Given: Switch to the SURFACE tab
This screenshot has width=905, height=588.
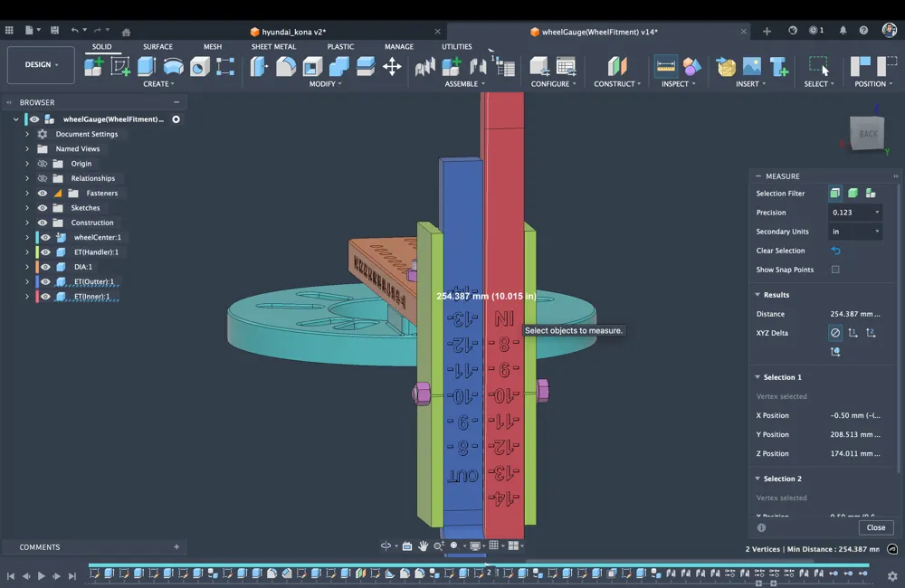Looking at the screenshot, I should [157, 47].
